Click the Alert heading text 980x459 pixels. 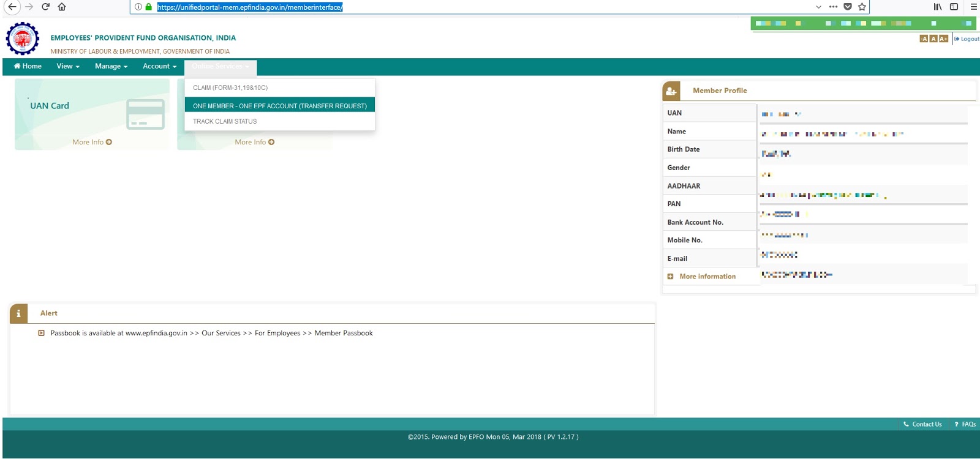[49, 313]
